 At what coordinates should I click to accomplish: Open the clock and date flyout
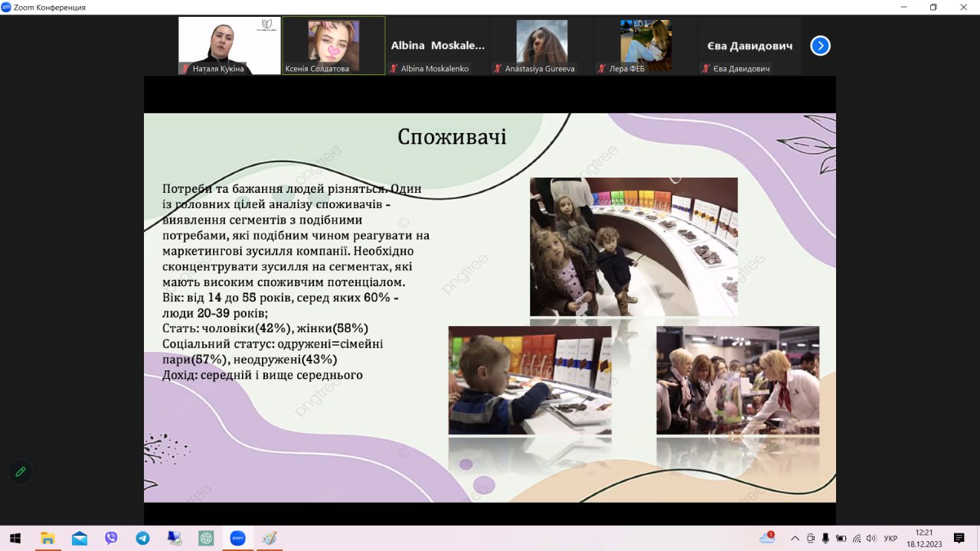tap(924, 538)
